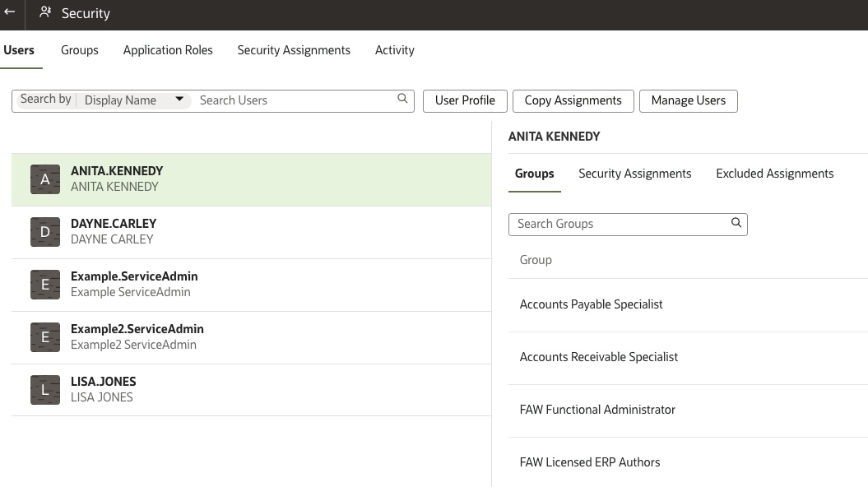Click the avatar icon for Example2.ServiceAdmin
The height and width of the screenshot is (487, 868).
[x=45, y=336]
